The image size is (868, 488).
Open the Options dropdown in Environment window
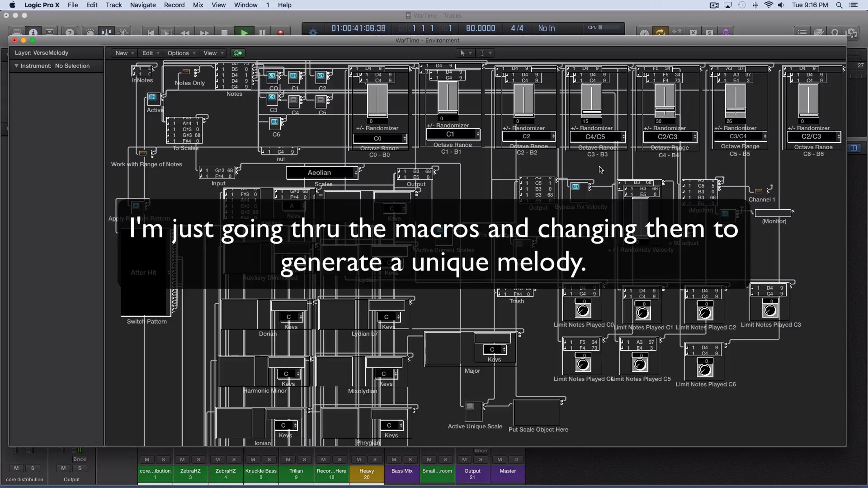click(x=181, y=53)
